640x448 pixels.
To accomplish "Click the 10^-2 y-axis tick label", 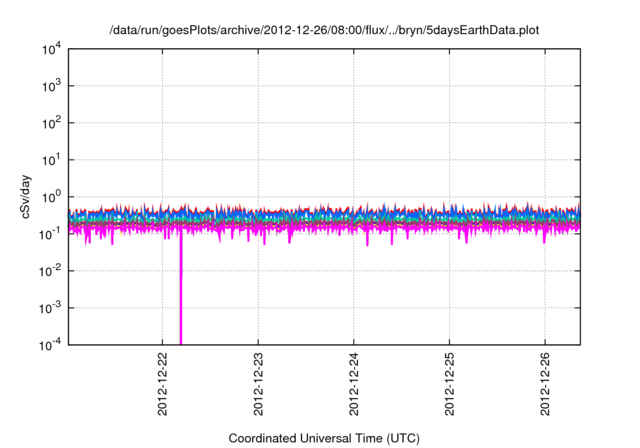I will pyautogui.click(x=51, y=271).
